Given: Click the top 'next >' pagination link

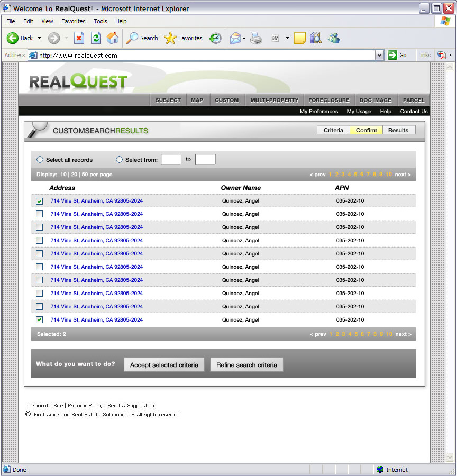Looking at the screenshot, I should click(x=403, y=175).
